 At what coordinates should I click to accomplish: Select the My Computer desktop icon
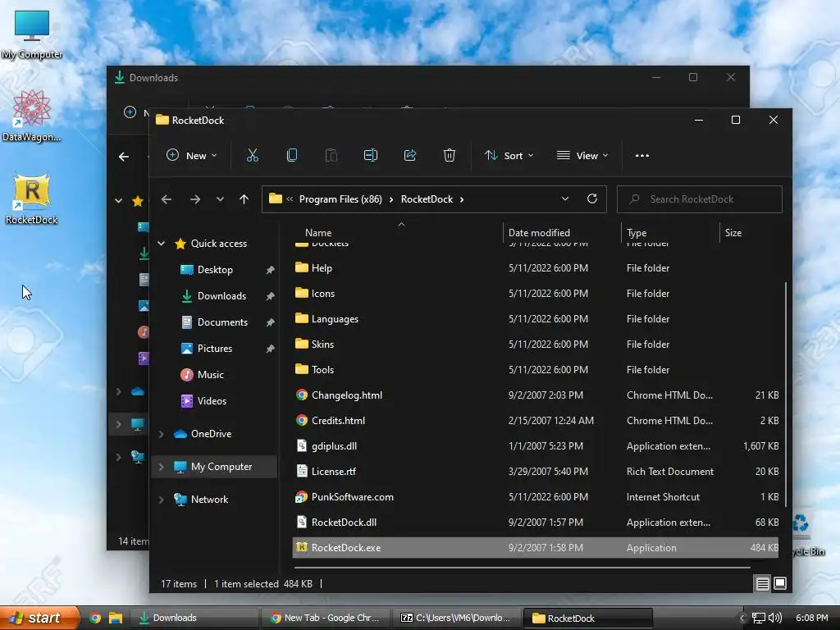[32, 34]
